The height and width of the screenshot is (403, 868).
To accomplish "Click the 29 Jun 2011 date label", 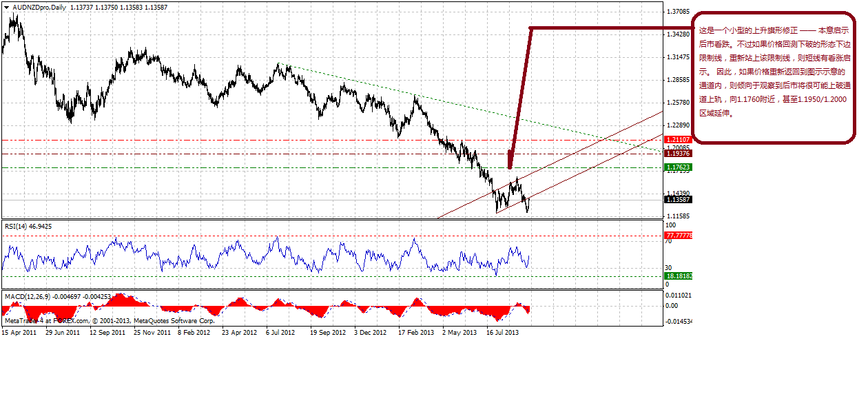I will point(63,333).
